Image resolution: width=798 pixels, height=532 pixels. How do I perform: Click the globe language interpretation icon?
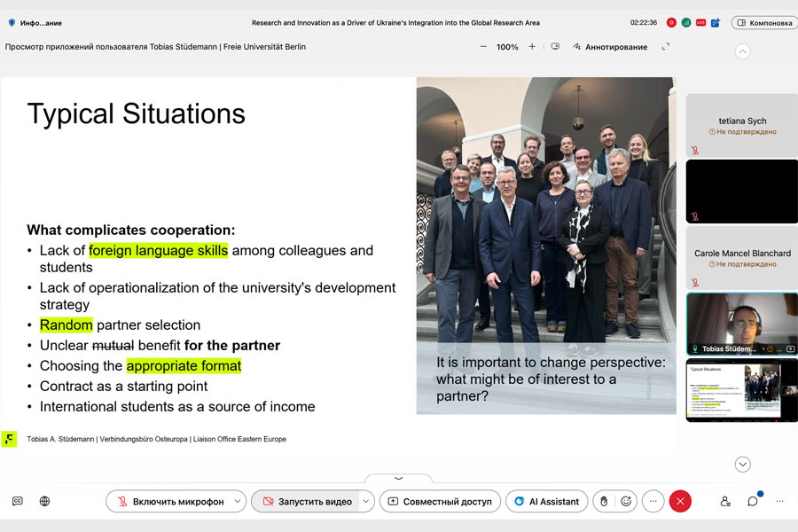coord(44,501)
